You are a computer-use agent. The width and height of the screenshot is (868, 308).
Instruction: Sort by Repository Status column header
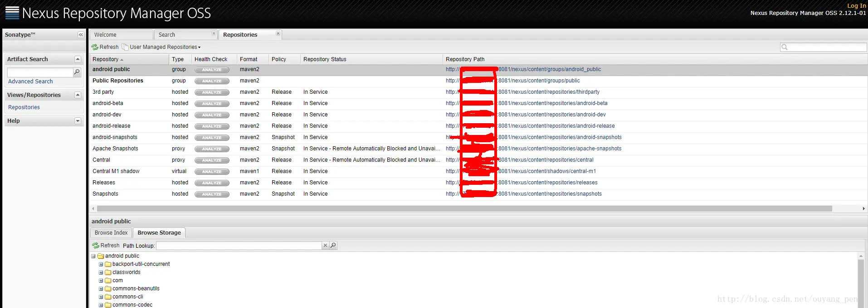tap(371, 59)
